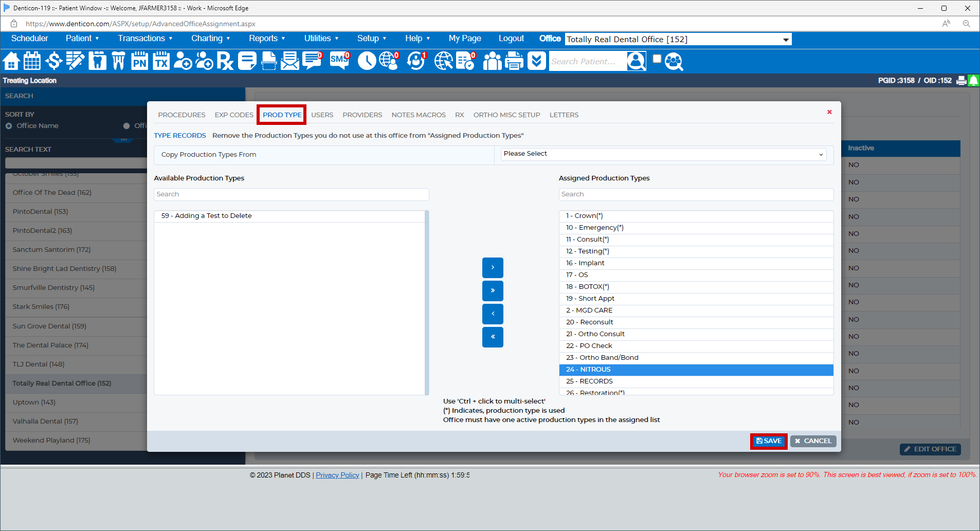980x531 pixels.
Task: Open My Page in menu bar
Action: [465, 39]
